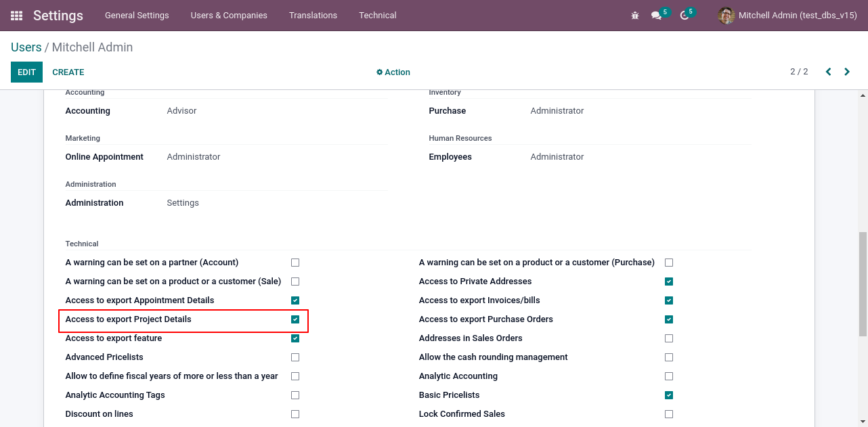Screen dimensions: 868x427
Task: Toggle Access to export Project Details
Action: click(295, 319)
